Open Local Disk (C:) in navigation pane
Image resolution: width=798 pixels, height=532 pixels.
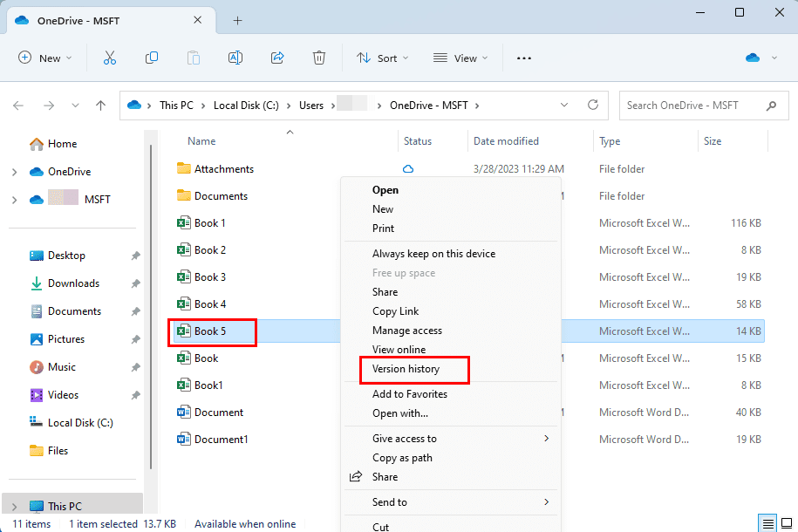click(72, 423)
